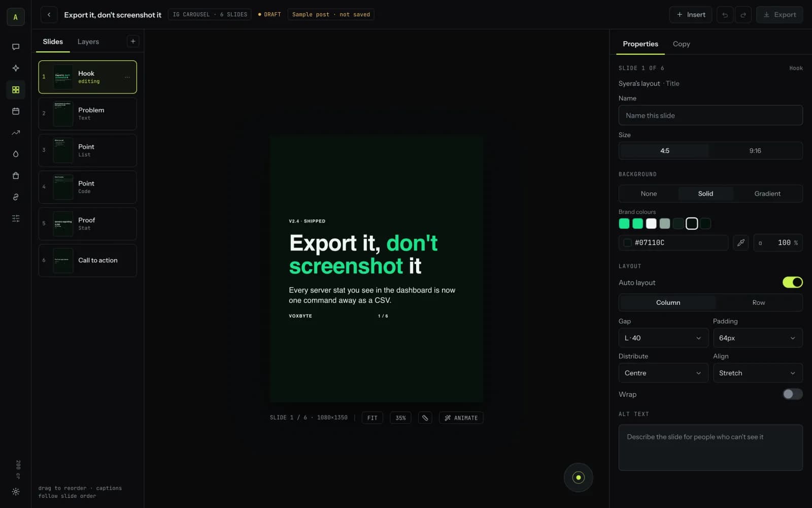
Task: Switch to the Copy tab
Action: [x=681, y=44]
